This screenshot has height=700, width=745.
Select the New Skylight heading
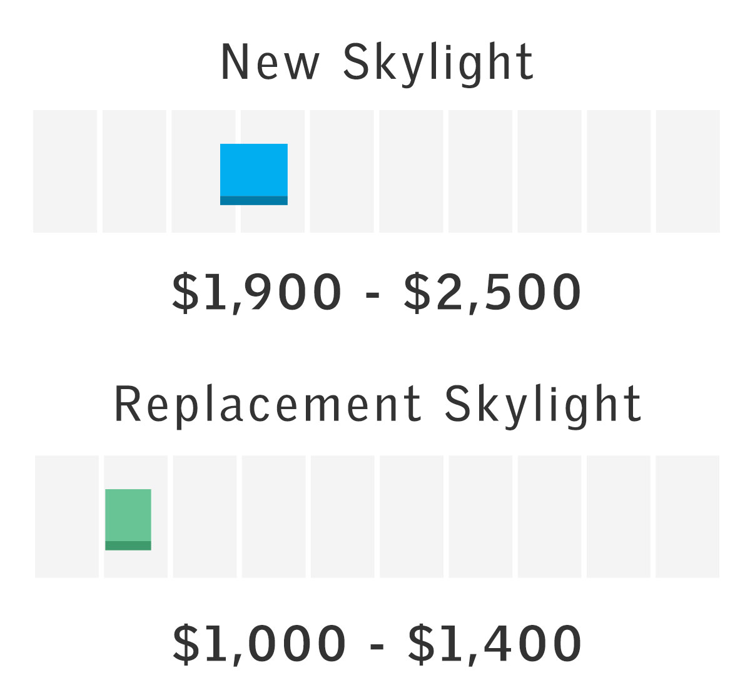(377, 63)
